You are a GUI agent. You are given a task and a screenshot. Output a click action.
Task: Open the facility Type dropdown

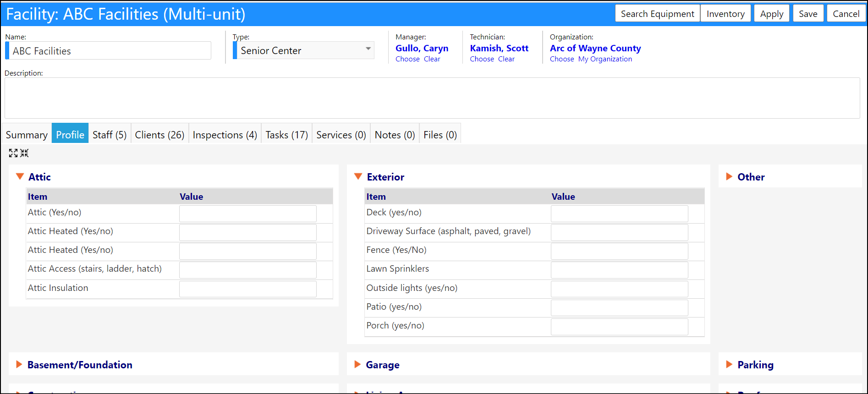point(303,50)
